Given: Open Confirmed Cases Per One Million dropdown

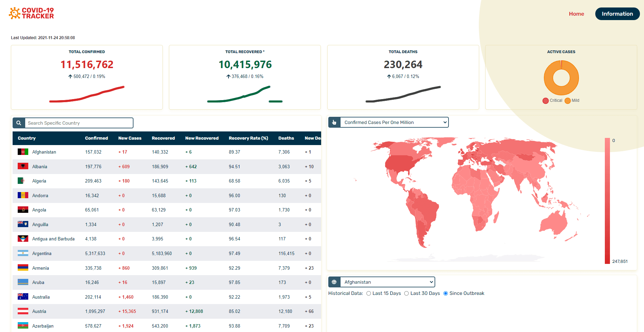Looking at the screenshot, I should tap(394, 123).
